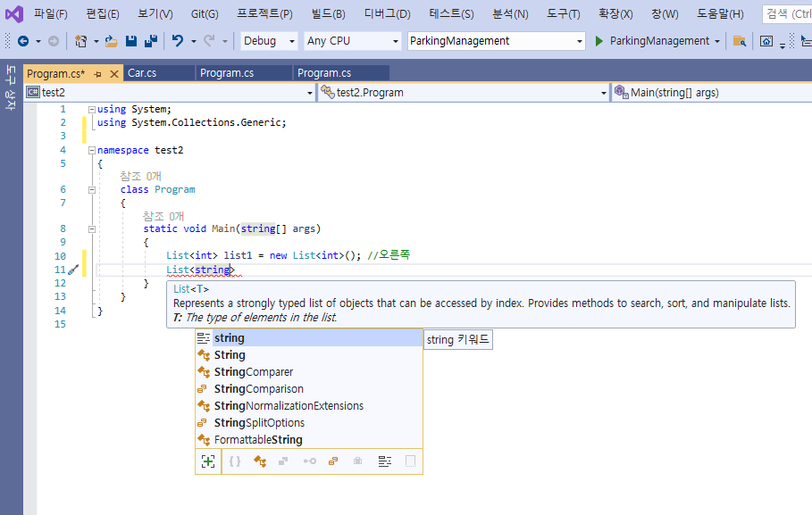812x515 pixels.
Task: Click the 참조 0개 link above class Program
Action: [x=141, y=177]
